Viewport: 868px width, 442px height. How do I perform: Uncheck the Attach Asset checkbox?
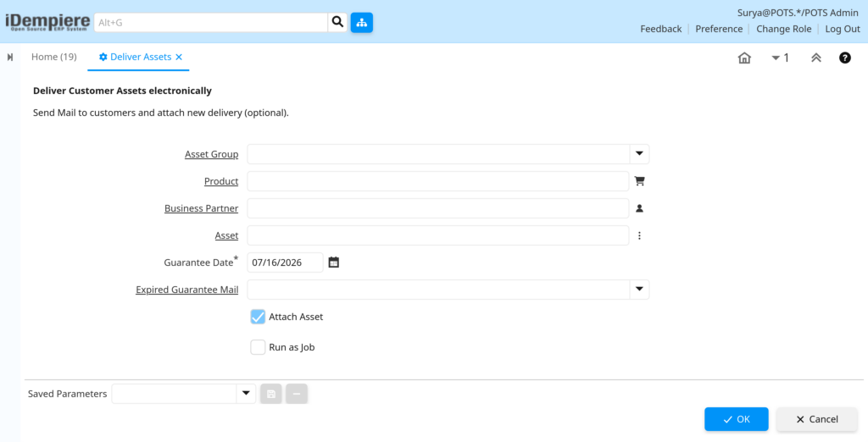click(x=258, y=317)
